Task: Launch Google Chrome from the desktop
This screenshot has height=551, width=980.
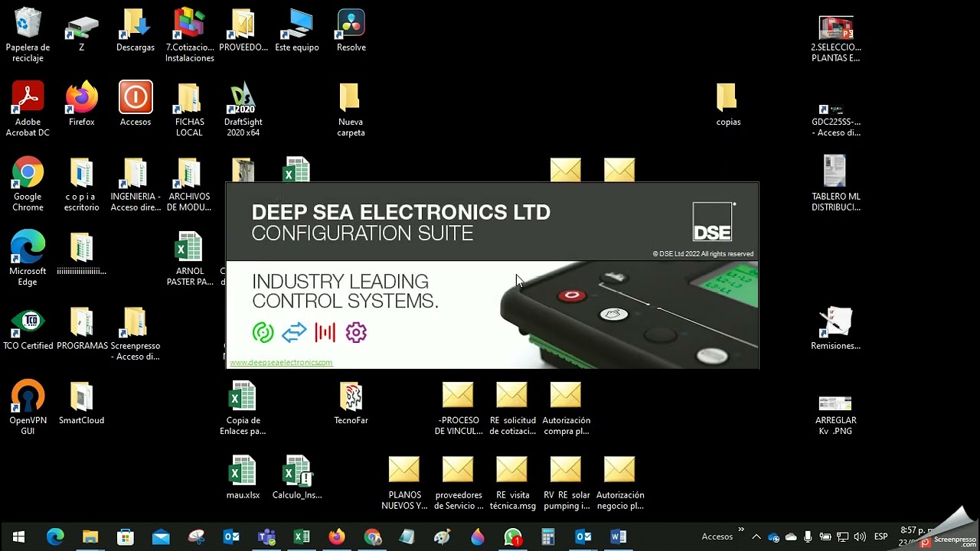Action: click(x=28, y=184)
